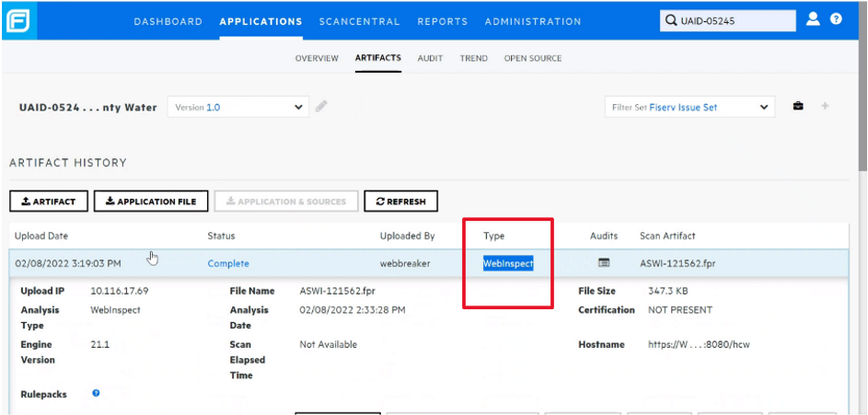The width and height of the screenshot is (868, 415).
Task: Click the search field containing UAID-05245
Action: pos(728,21)
